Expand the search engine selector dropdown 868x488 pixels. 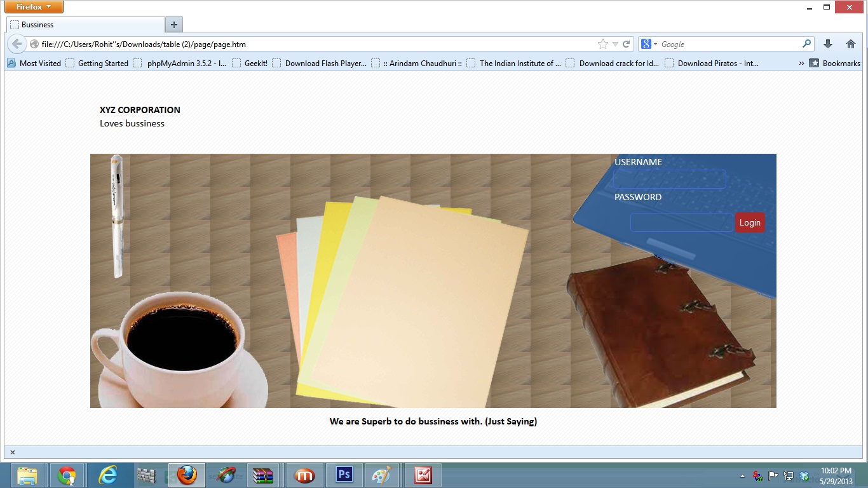click(649, 44)
